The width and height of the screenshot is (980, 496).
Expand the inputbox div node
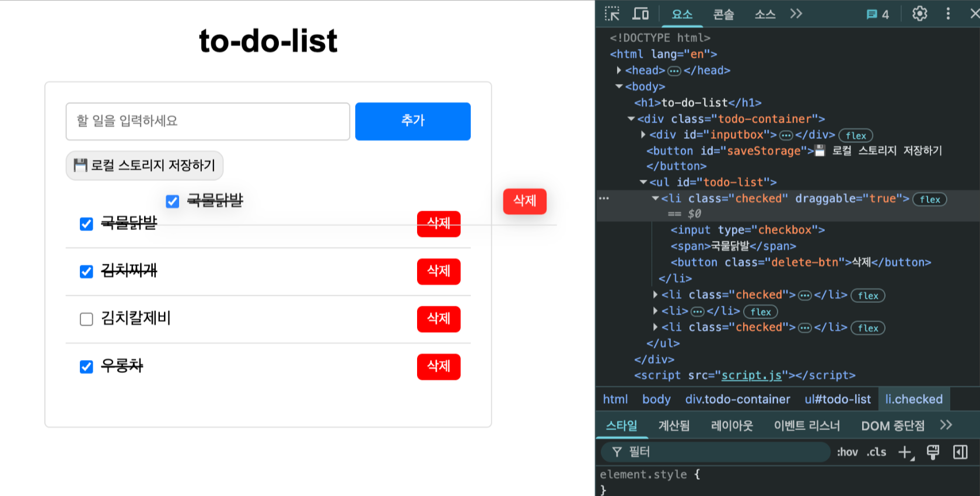(x=643, y=135)
